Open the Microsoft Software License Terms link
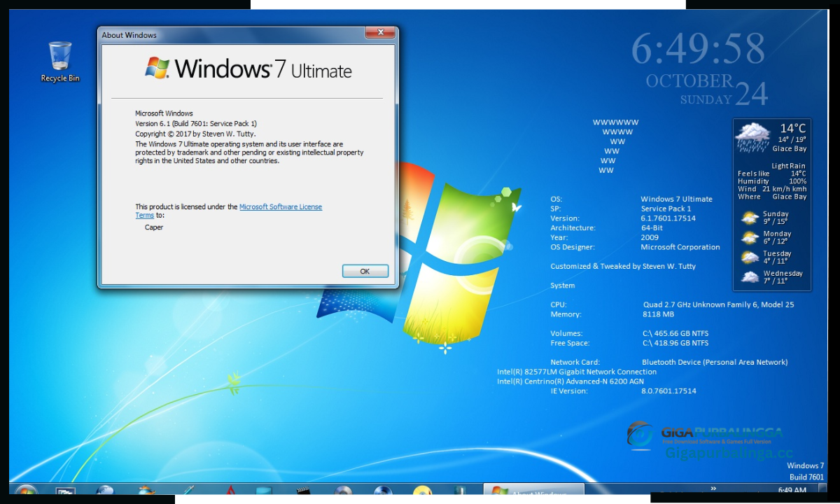The width and height of the screenshot is (840, 504). coord(281,206)
